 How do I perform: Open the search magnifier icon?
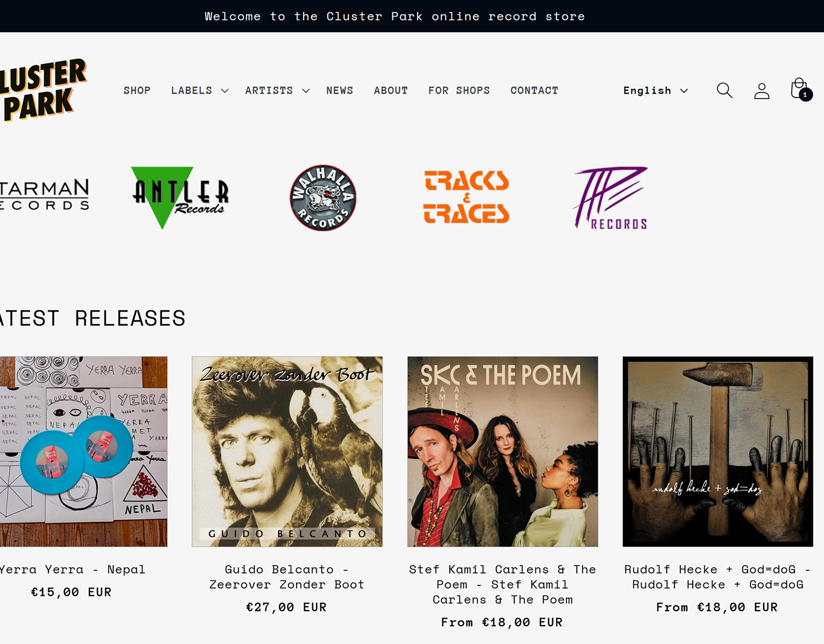(x=724, y=90)
